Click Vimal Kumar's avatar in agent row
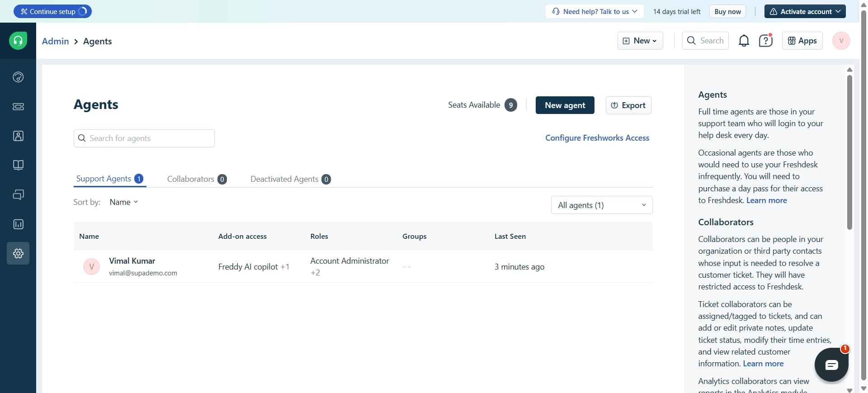This screenshot has height=393, width=868. [x=91, y=266]
